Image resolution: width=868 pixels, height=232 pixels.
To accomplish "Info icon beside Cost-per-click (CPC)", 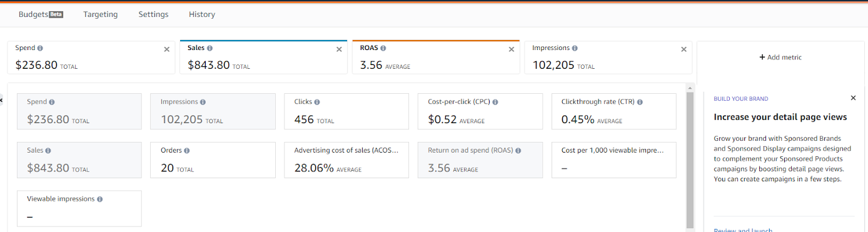I will 495,102.
